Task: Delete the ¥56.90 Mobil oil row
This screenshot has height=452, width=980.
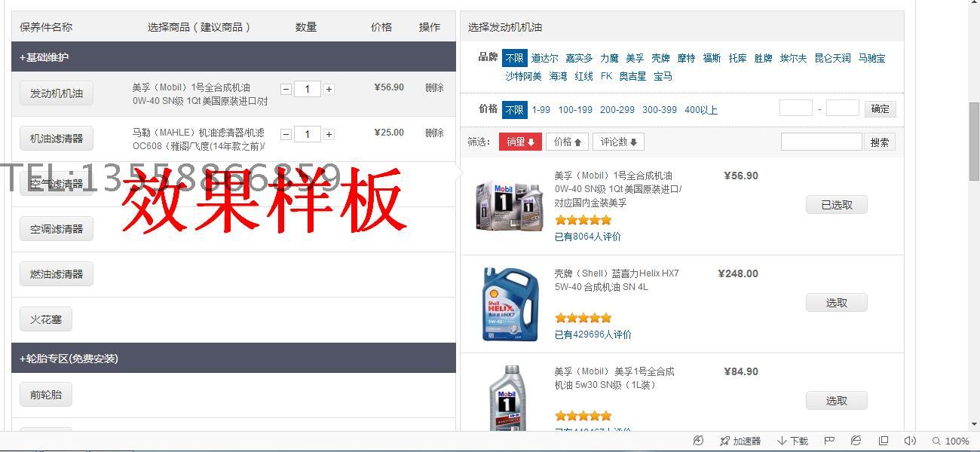Action: tap(434, 87)
